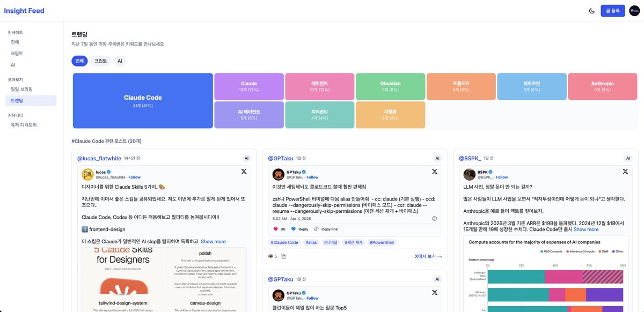Follow lucas_flatwhite in the embedded tweet

134,177
